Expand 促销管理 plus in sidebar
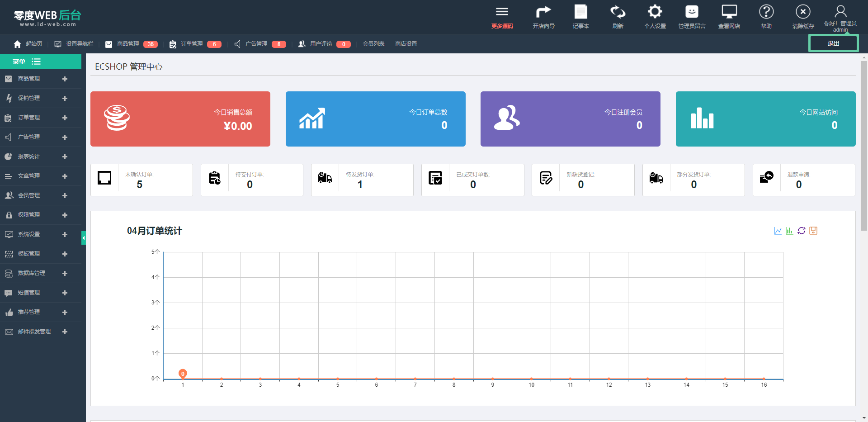The width and height of the screenshot is (868, 422). [x=65, y=99]
